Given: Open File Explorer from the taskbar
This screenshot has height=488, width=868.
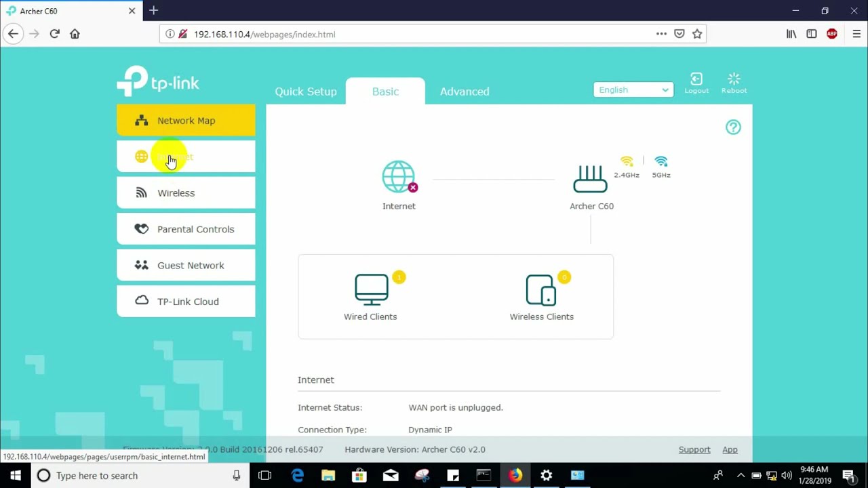Looking at the screenshot, I should tap(328, 475).
